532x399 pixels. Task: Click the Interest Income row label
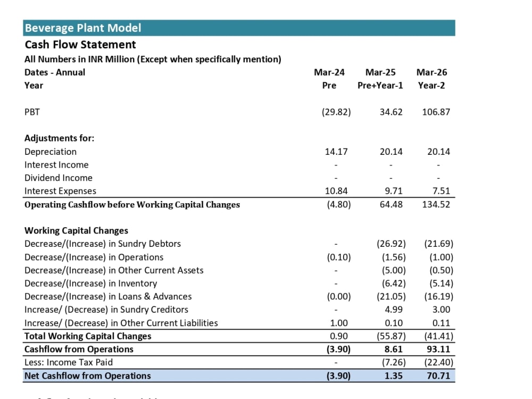pyautogui.click(x=56, y=165)
